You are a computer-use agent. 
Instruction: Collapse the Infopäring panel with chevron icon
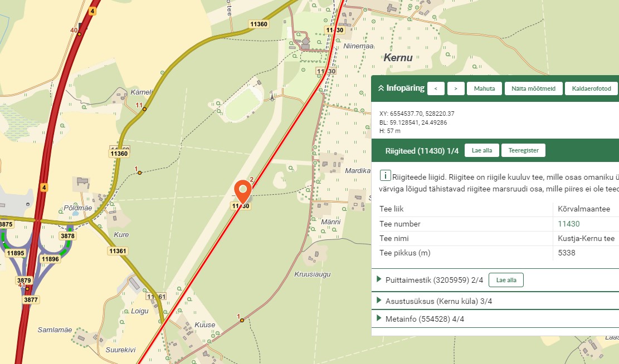click(x=381, y=88)
